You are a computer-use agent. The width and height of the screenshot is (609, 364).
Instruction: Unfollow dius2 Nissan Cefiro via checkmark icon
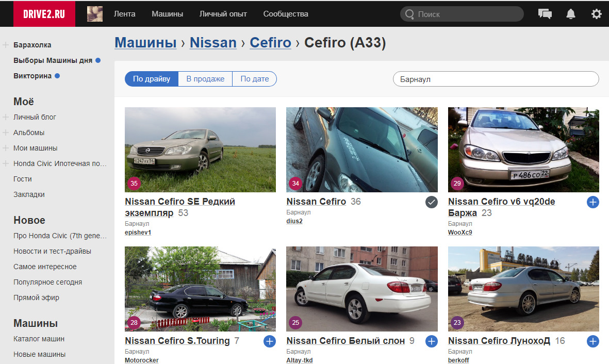431,202
